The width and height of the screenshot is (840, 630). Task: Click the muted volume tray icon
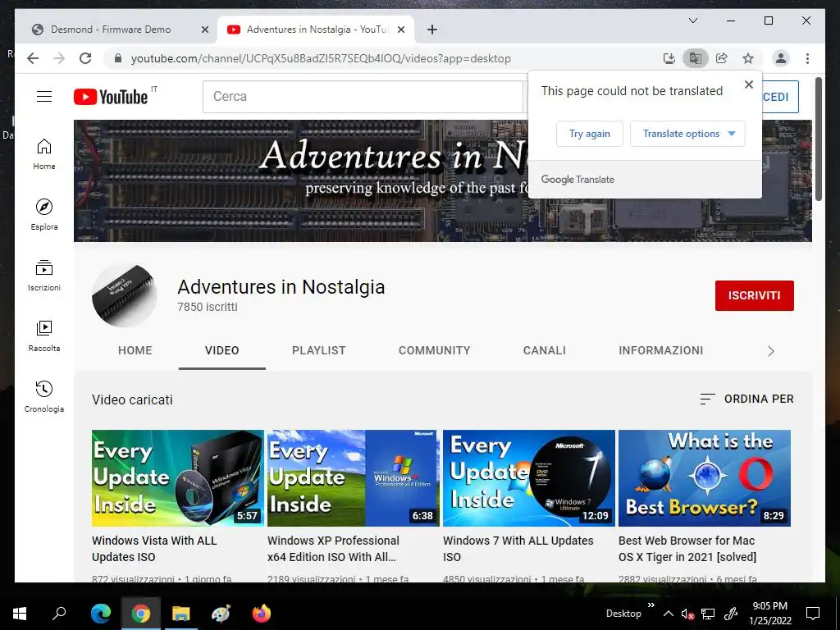coord(687,614)
